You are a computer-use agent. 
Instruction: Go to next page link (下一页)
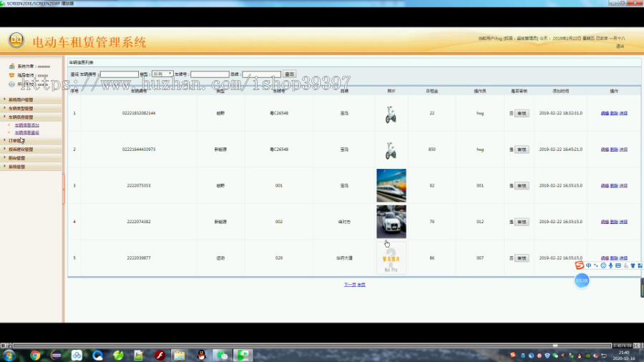tap(350, 285)
